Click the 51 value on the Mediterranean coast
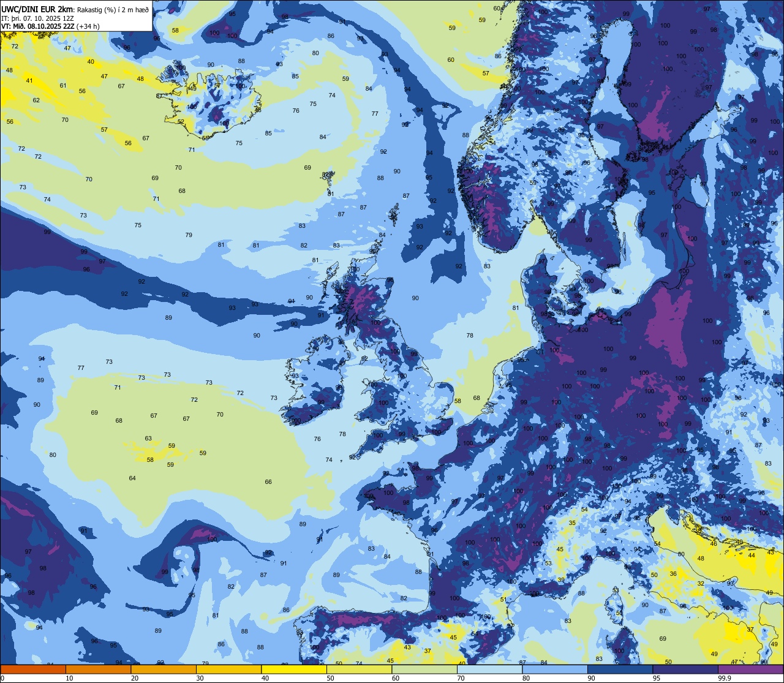 [503, 599]
